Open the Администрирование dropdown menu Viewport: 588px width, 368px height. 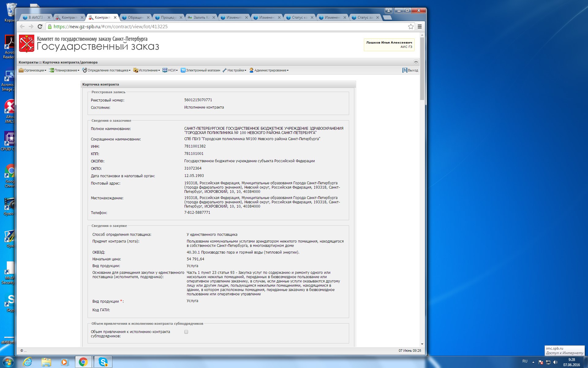(x=269, y=70)
